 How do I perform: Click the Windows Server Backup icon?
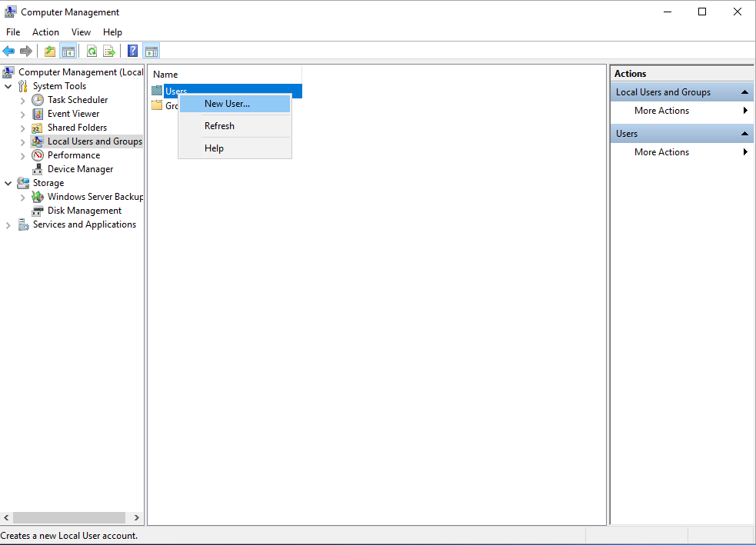[x=38, y=197]
